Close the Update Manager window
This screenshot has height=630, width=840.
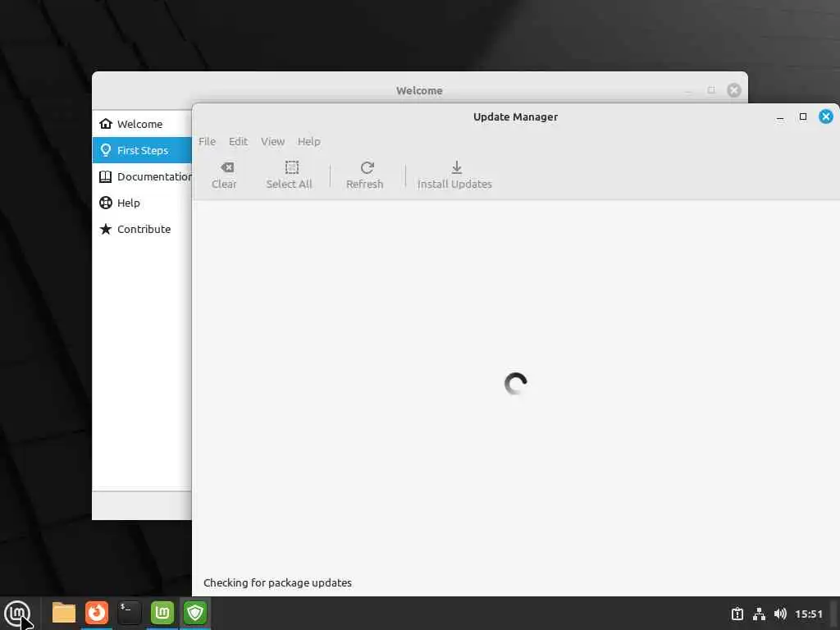pyautogui.click(x=825, y=116)
